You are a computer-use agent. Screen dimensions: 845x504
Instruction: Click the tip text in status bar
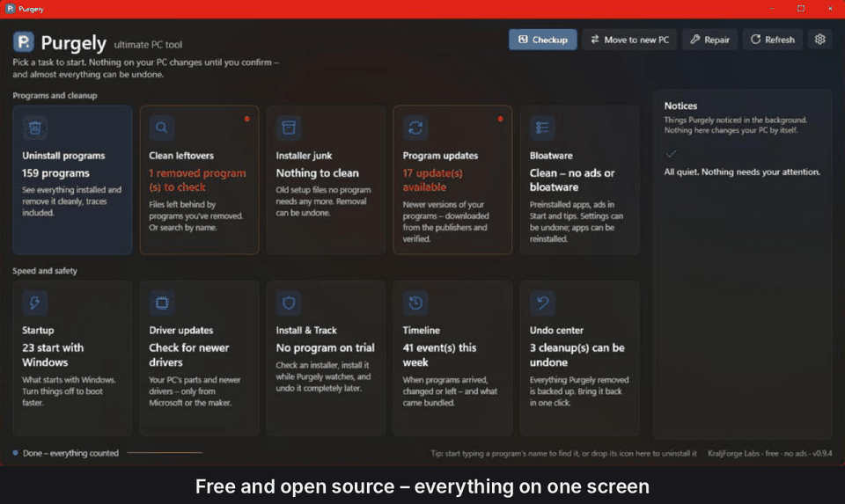(x=563, y=453)
